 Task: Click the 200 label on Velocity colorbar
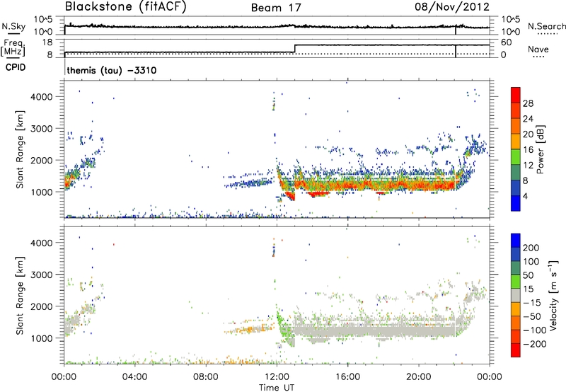pos(531,248)
